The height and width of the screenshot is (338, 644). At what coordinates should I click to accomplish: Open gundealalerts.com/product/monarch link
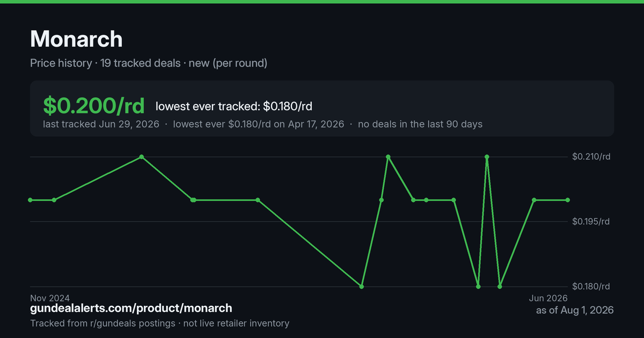pyautogui.click(x=131, y=308)
